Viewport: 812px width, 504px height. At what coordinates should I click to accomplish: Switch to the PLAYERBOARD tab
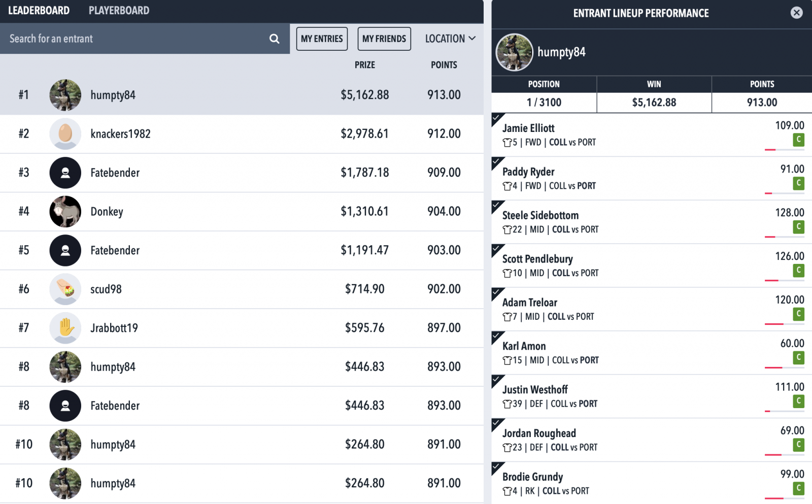coord(119,11)
